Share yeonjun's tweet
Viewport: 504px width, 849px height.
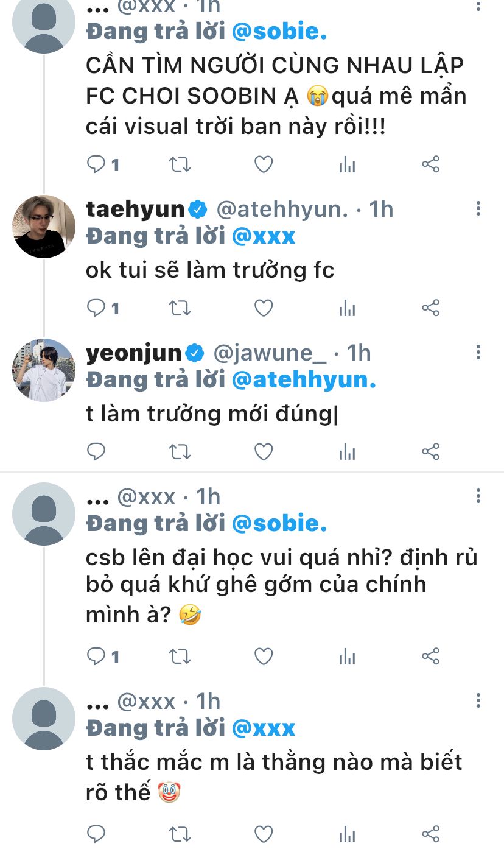click(431, 452)
